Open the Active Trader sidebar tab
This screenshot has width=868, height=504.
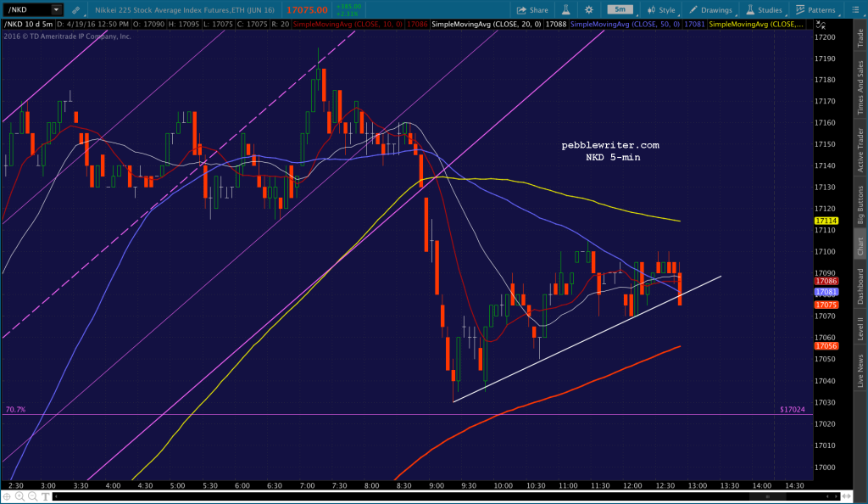860,149
